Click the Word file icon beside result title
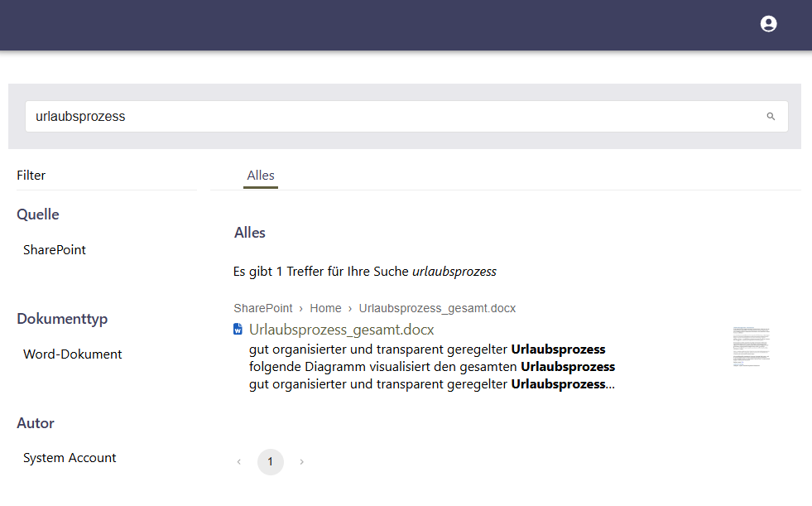Screen dimensions: 812x506 [x=238, y=330]
